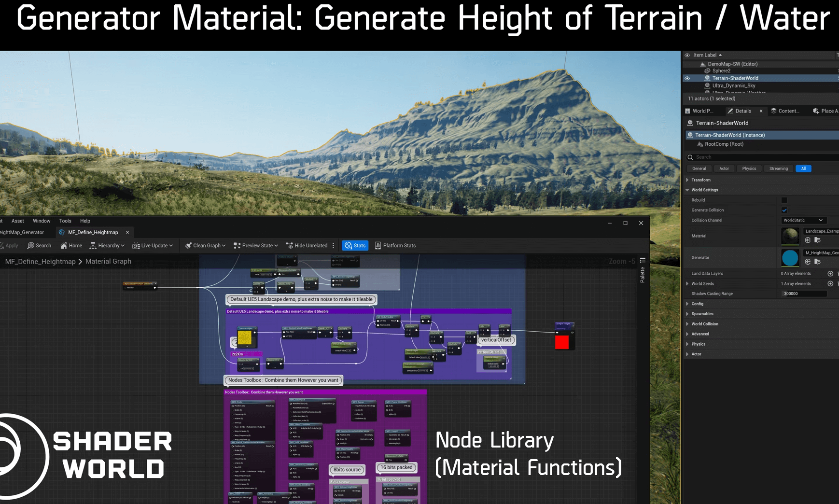The image size is (839, 504).
Task: Click the verticalOffset comment label
Action: click(496, 340)
